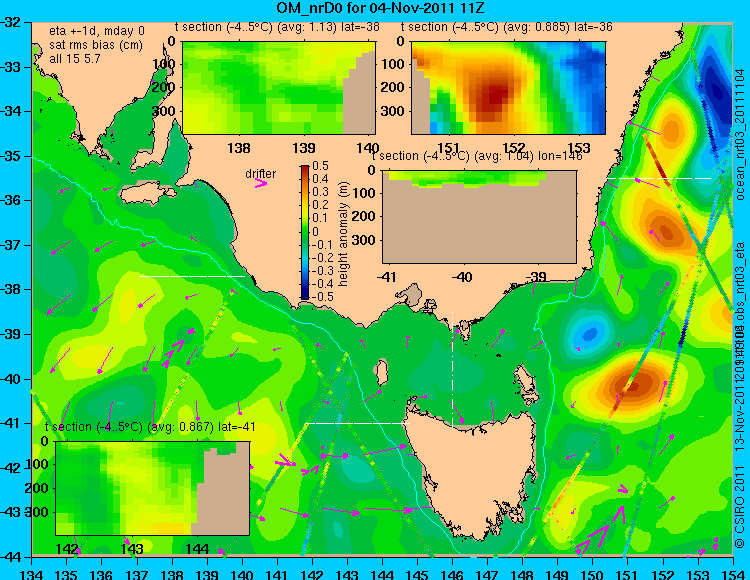Screen dimensions: 750x580
Task: Click the section title showing avg: 1.04
Action: (x=477, y=156)
